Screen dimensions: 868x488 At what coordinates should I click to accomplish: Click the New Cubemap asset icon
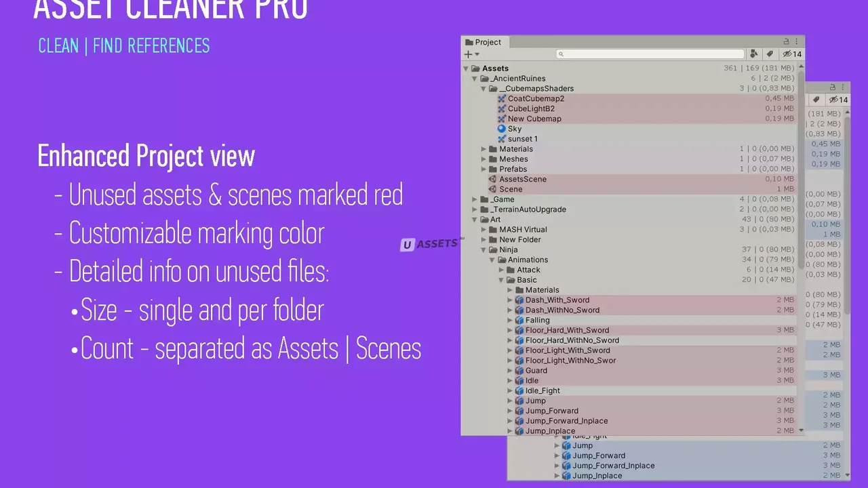tap(502, 119)
